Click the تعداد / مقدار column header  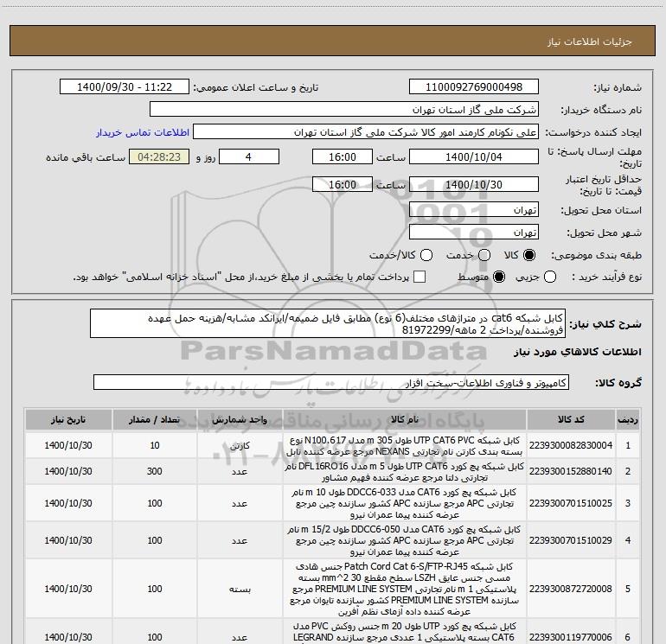pyautogui.click(x=155, y=420)
